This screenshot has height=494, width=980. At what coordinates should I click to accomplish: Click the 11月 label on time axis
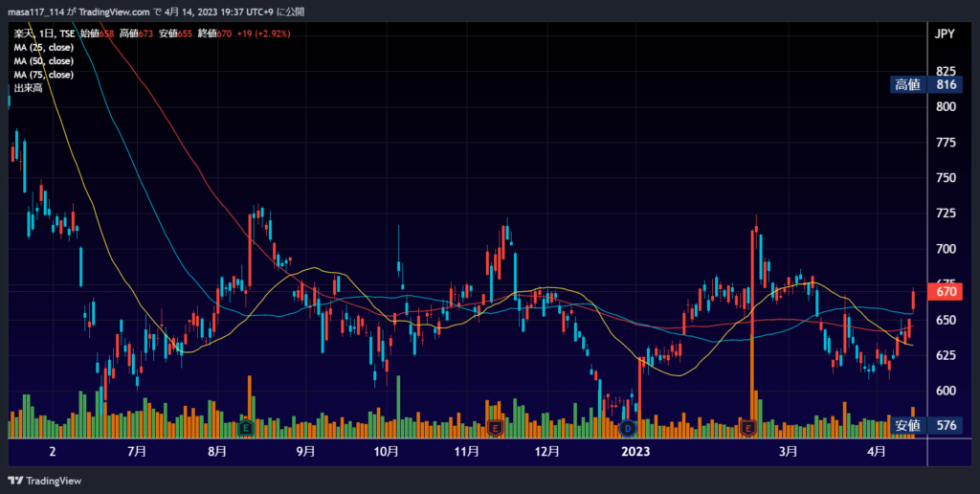coord(466,452)
